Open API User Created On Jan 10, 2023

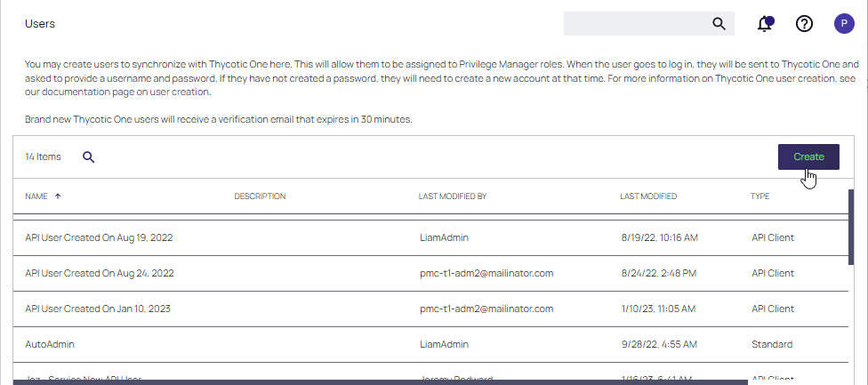[98, 309]
